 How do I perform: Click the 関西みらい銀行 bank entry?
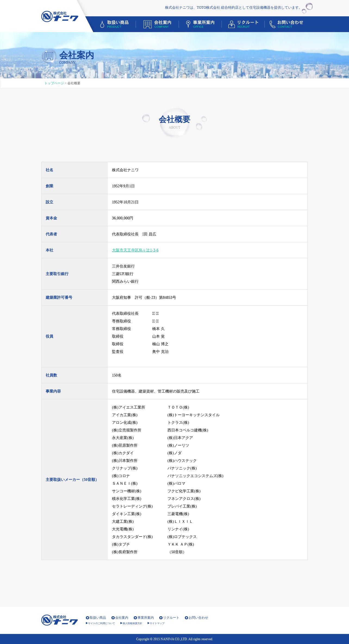pos(125,282)
